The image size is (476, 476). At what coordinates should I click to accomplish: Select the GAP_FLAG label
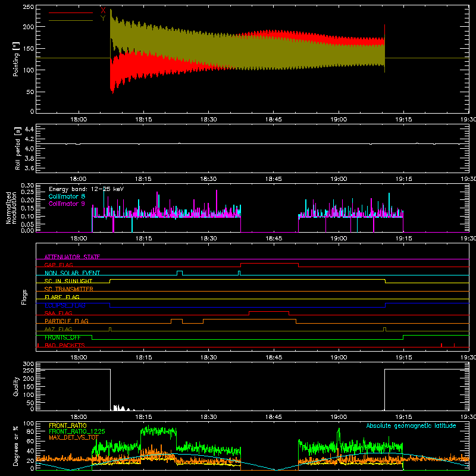pyautogui.click(x=59, y=265)
